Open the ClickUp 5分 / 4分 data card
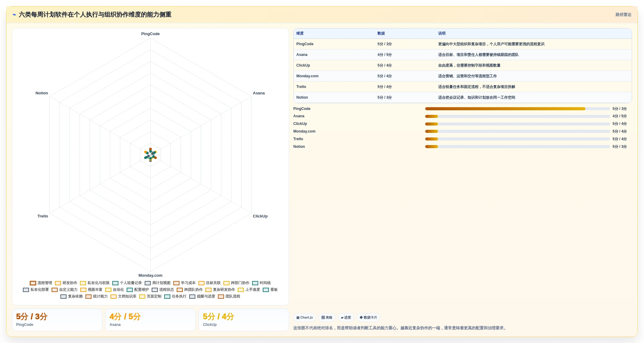Image resolution: width=644 pixels, height=343 pixels. tap(244, 320)
